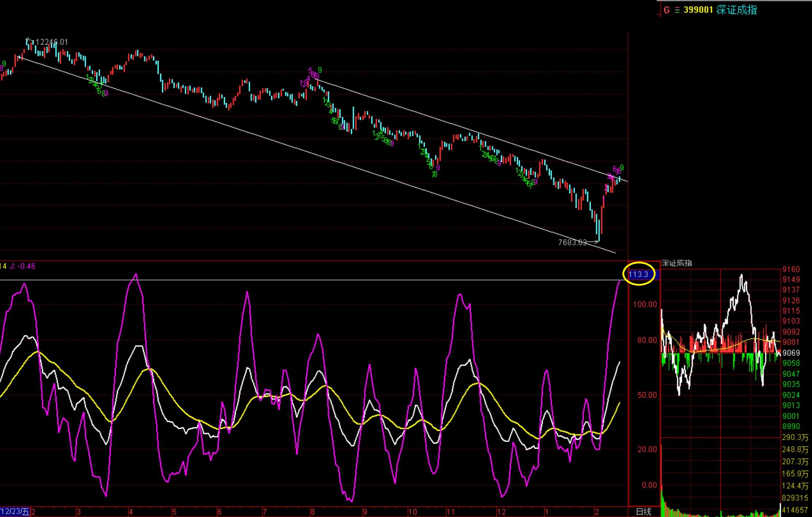Click the green 9047 price label
The image size is (812, 517).
[x=791, y=374]
